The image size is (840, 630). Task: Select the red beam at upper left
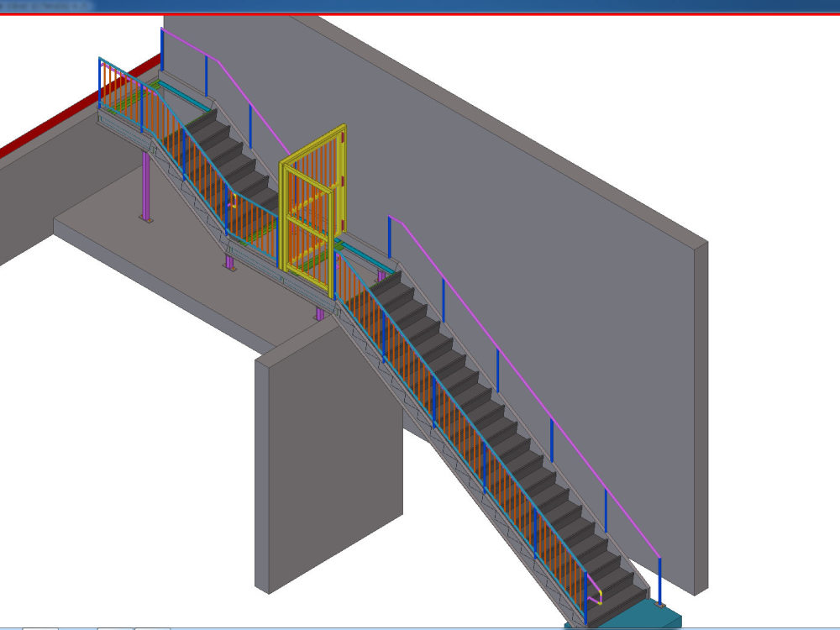click(81, 106)
